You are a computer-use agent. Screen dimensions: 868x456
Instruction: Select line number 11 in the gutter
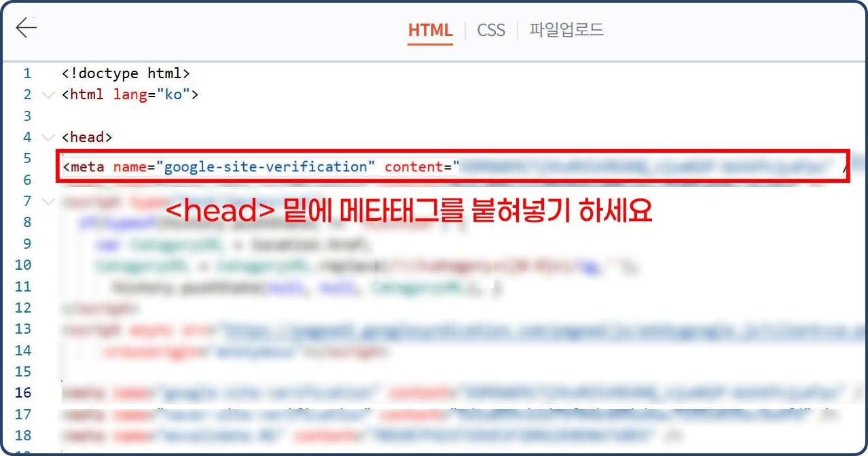click(23, 286)
